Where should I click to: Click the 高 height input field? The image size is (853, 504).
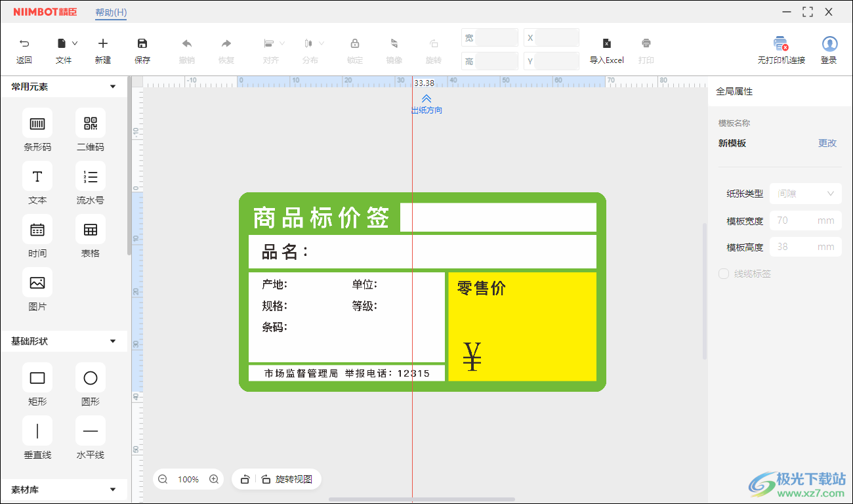(x=497, y=61)
